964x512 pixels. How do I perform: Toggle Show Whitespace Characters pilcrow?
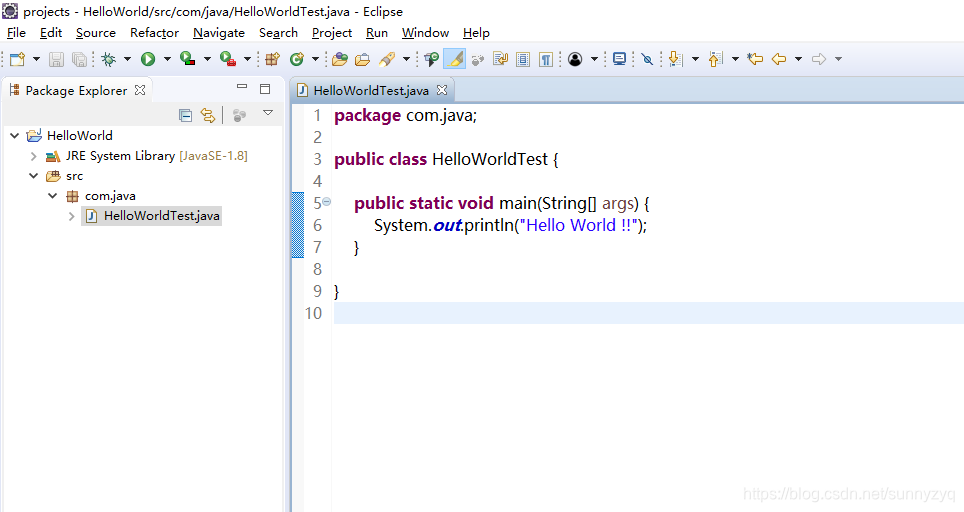(546, 59)
